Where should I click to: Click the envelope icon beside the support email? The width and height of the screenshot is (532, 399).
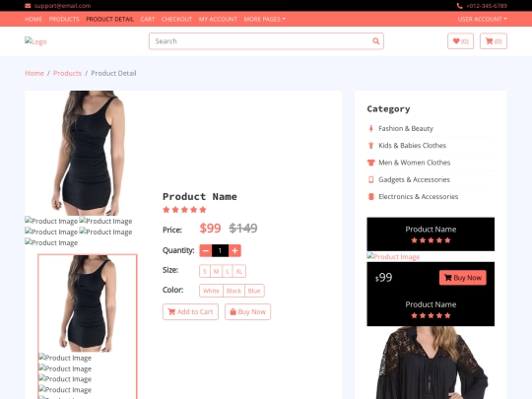point(28,6)
